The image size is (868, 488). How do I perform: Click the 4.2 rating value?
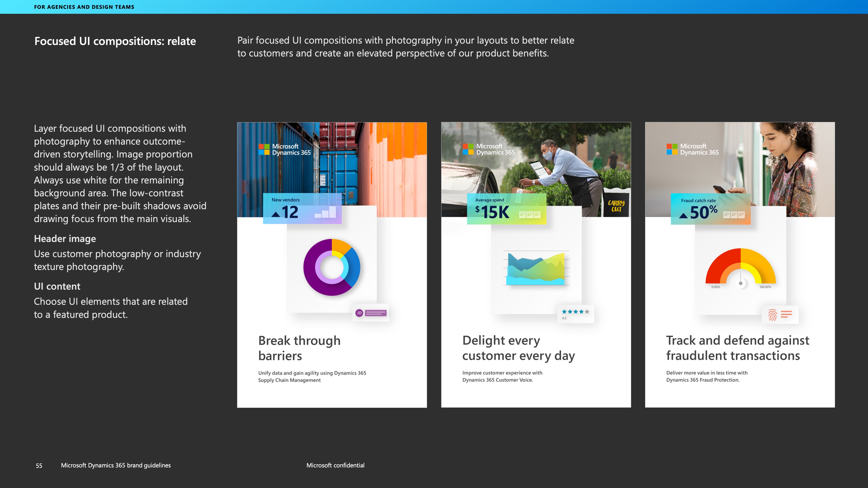[564, 318]
